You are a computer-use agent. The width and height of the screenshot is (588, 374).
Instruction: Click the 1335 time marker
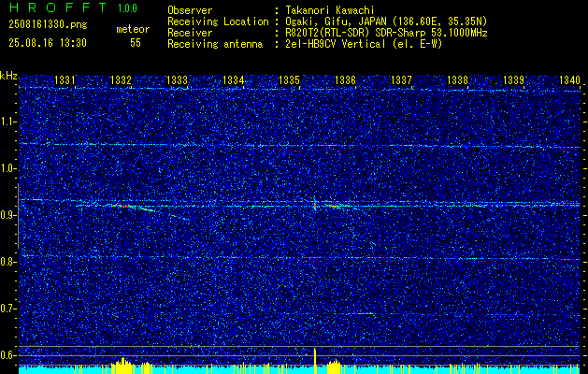pyautogui.click(x=289, y=79)
